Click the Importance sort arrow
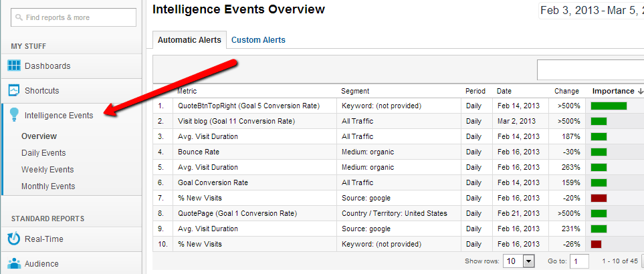This screenshot has height=274, width=644. [641, 92]
